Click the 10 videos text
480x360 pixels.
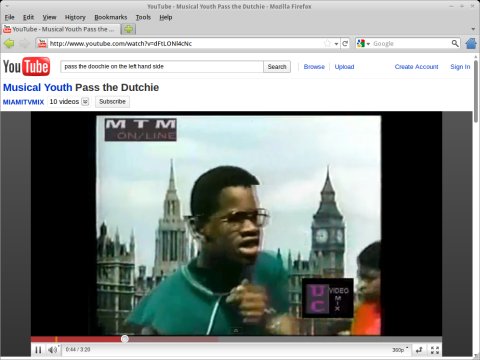pos(64,102)
